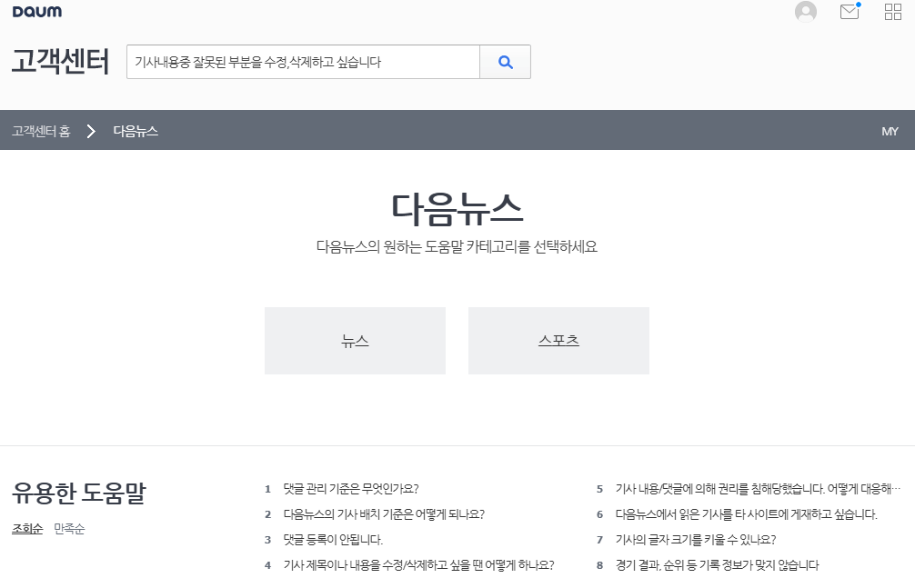Sort helpful articles by 조회순
The height and width of the screenshot is (588, 915).
click(27, 529)
